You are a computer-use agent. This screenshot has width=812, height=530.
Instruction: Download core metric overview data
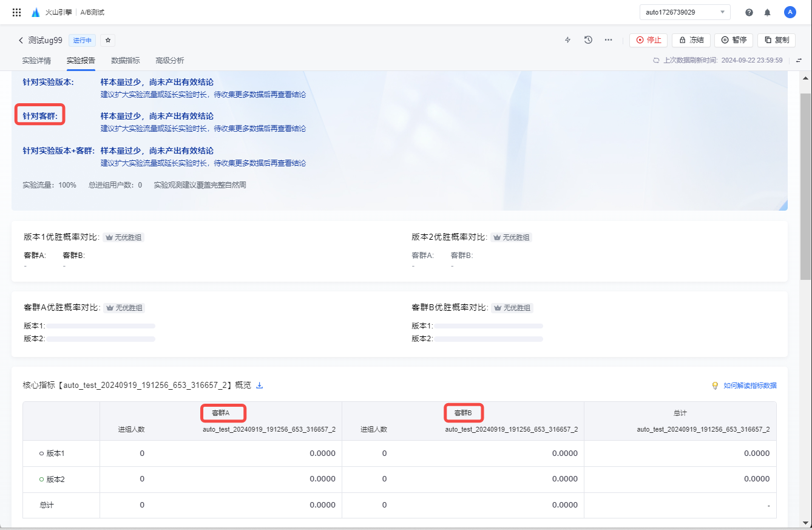(x=260, y=386)
